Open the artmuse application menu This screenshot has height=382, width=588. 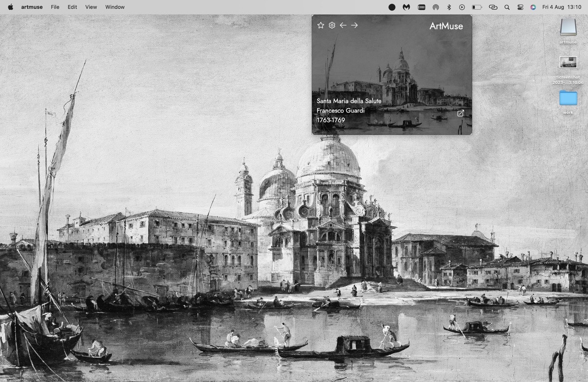click(32, 7)
